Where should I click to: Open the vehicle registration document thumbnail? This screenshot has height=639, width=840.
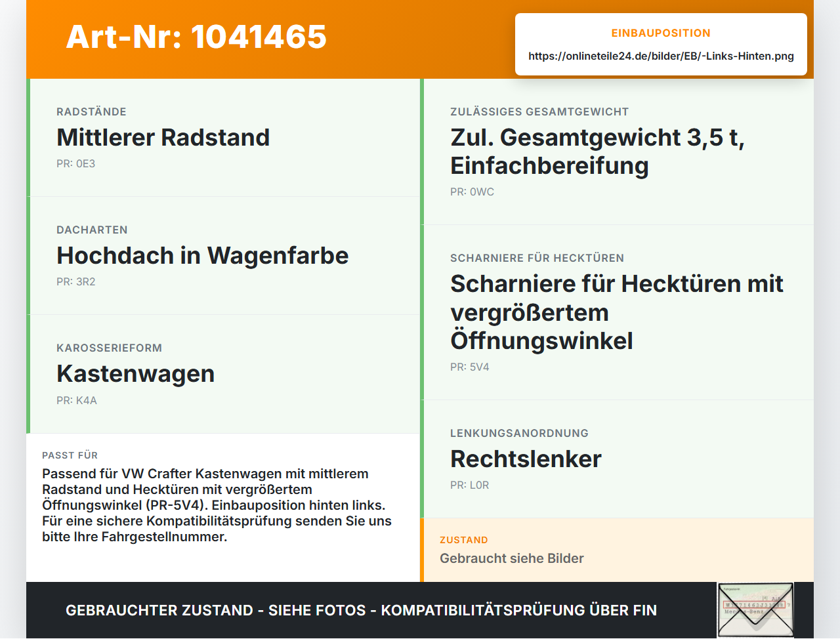[x=755, y=610]
